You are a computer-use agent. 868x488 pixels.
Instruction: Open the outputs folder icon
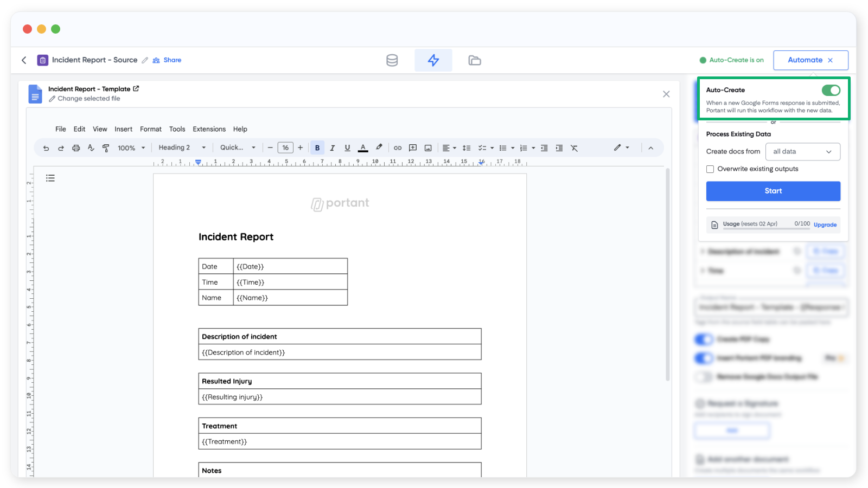474,60
